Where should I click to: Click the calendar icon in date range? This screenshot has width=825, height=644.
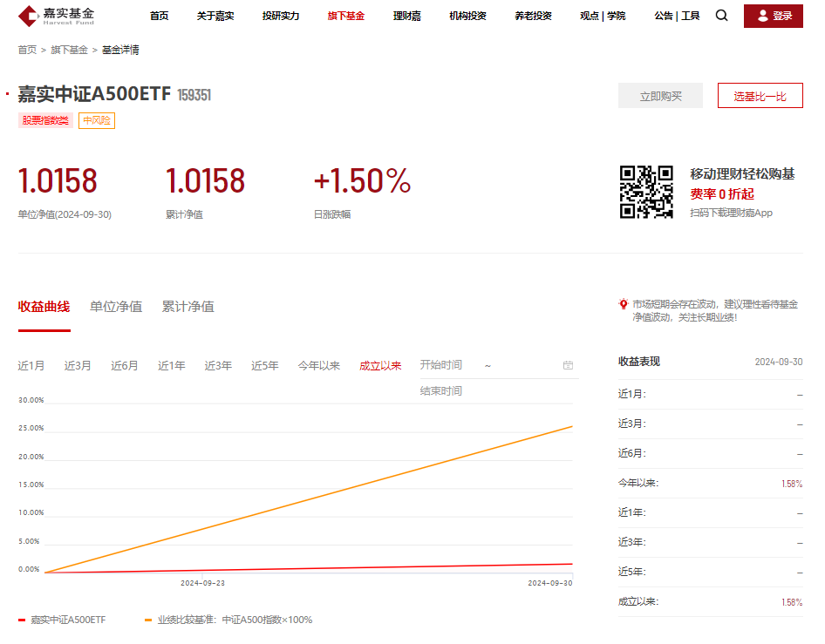pos(568,365)
